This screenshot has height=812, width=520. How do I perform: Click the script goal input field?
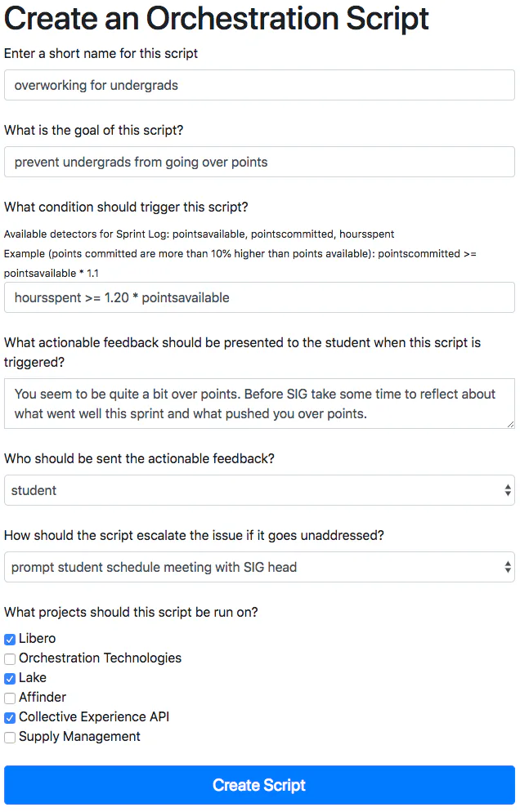pyautogui.click(x=259, y=162)
